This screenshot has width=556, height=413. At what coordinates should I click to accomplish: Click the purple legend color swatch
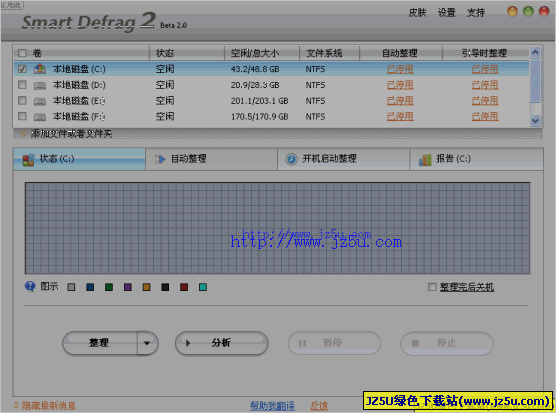128,287
